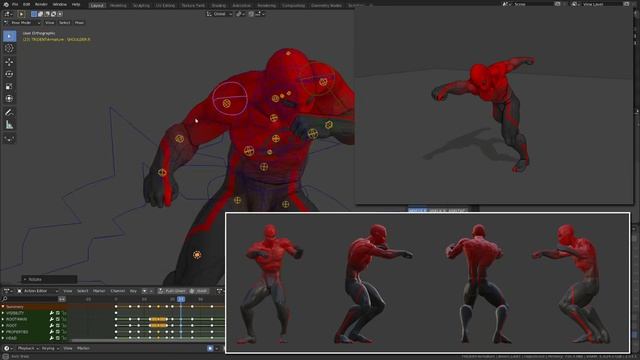Open dope sheet editor type selector

(8, 291)
